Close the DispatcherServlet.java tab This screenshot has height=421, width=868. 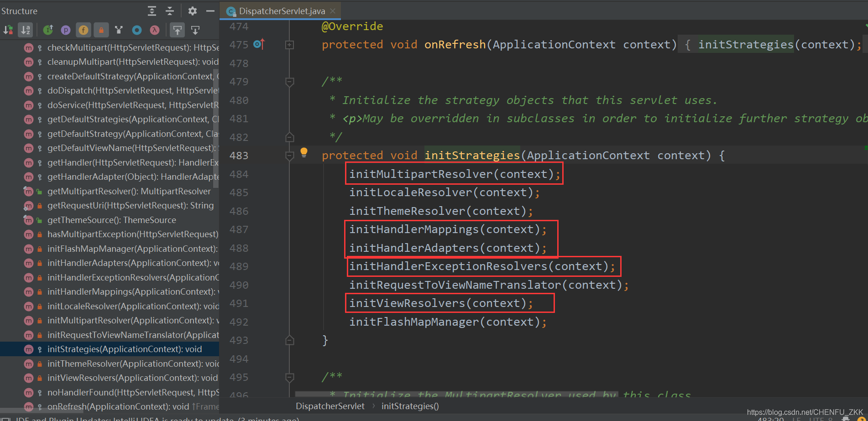pyautogui.click(x=333, y=11)
